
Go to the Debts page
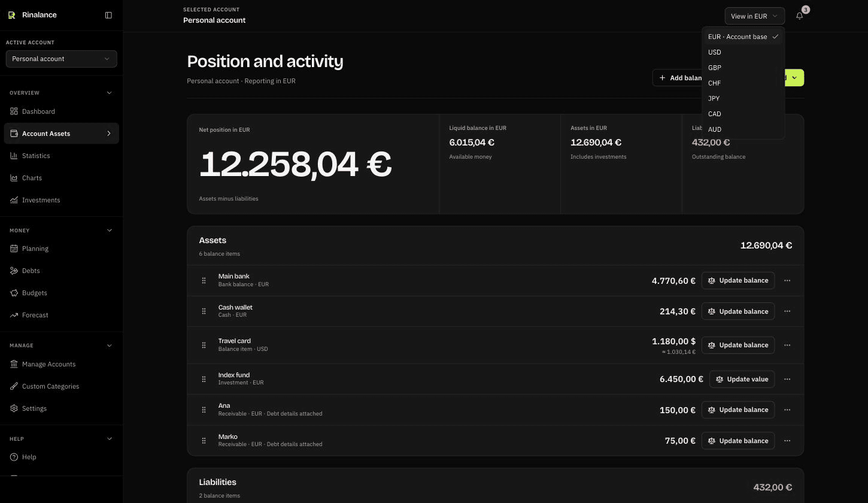(61, 271)
